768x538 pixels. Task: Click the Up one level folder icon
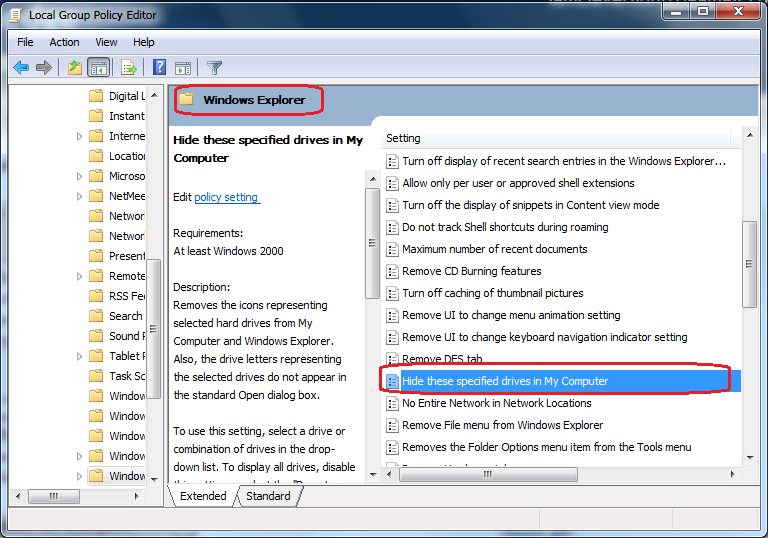pos(75,67)
